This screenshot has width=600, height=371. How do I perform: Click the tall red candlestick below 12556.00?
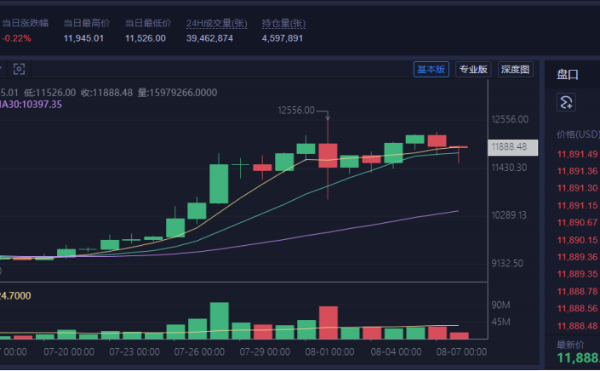pos(328,156)
